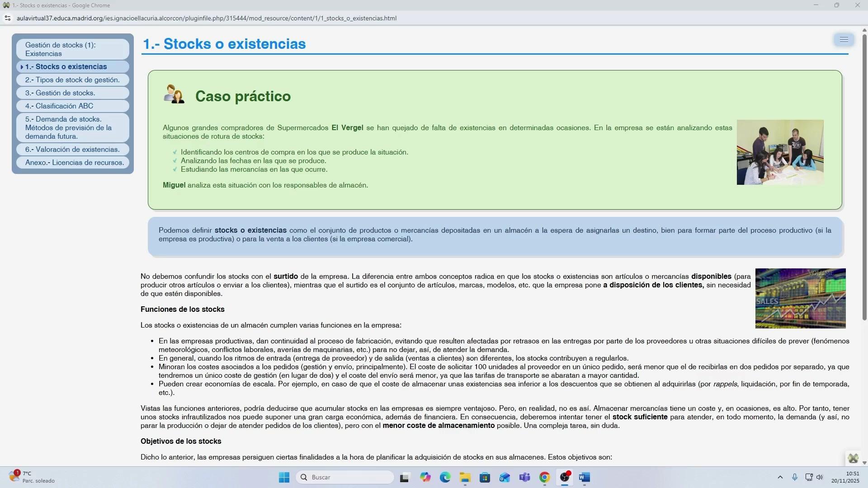The width and height of the screenshot is (868, 488).
Task: Click the site information icon in address bar
Action: point(7,19)
